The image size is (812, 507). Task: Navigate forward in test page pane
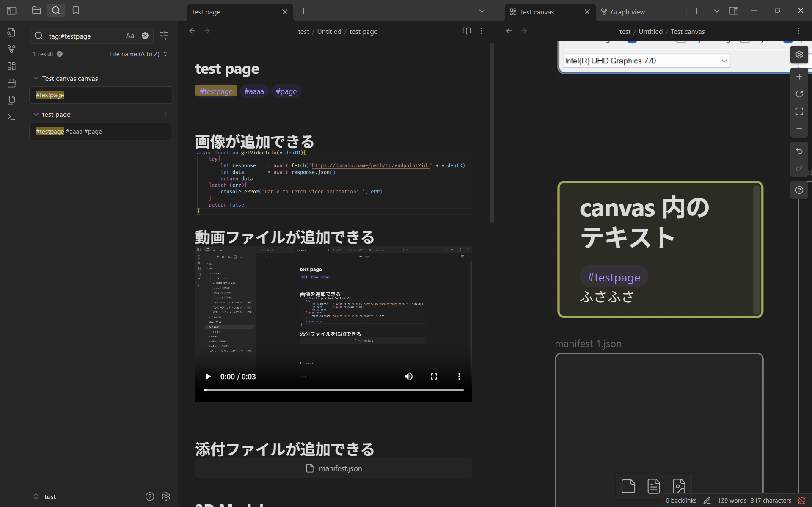tap(207, 31)
